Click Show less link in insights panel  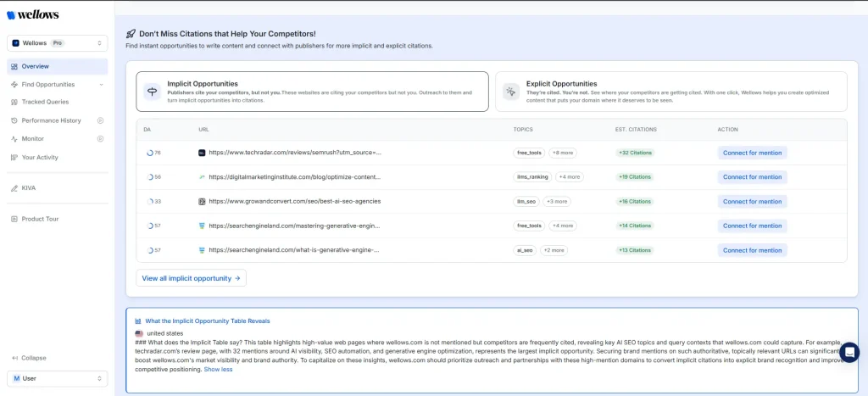[x=218, y=370]
